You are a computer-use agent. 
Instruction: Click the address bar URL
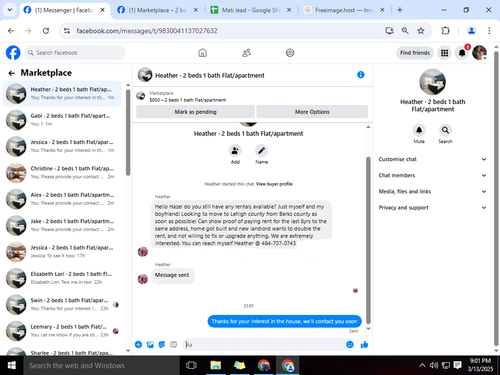tap(147, 31)
